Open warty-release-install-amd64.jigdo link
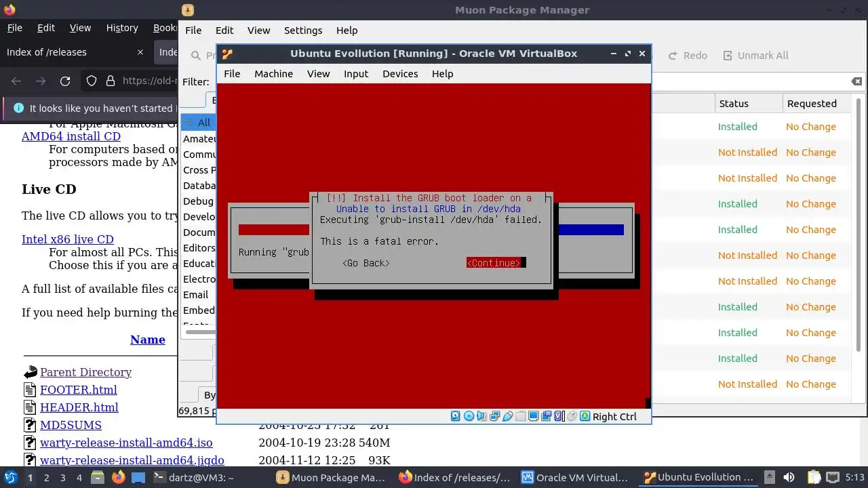 click(x=132, y=460)
